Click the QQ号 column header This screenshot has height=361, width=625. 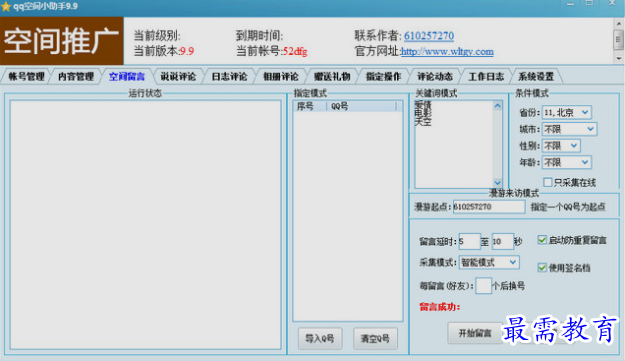tap(361, 106)
